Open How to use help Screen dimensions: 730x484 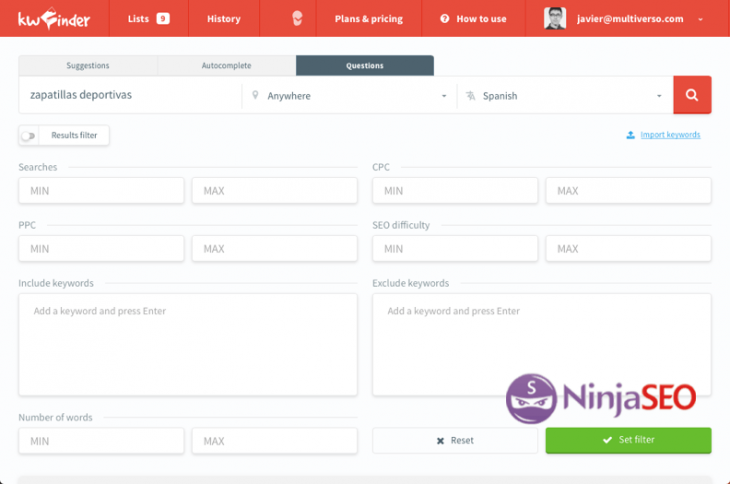click(x=473, y=19)
